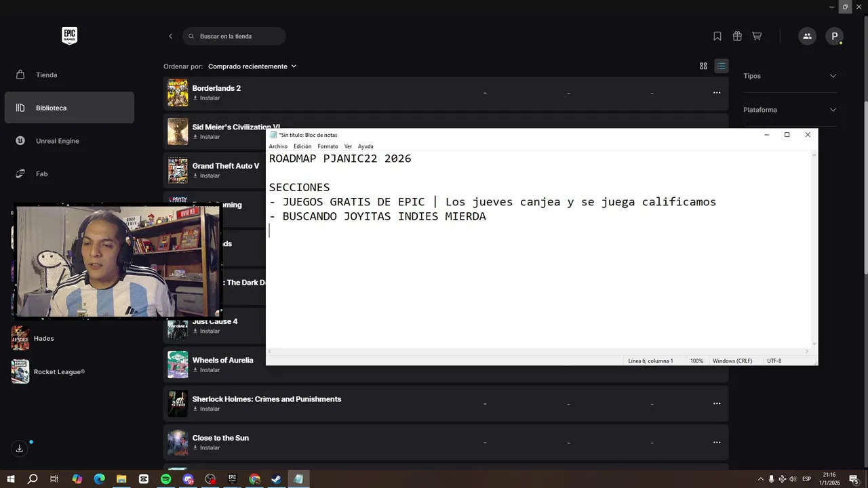
Task: Open the Ordenar por sort dropdown
Action: click(252, 66)
